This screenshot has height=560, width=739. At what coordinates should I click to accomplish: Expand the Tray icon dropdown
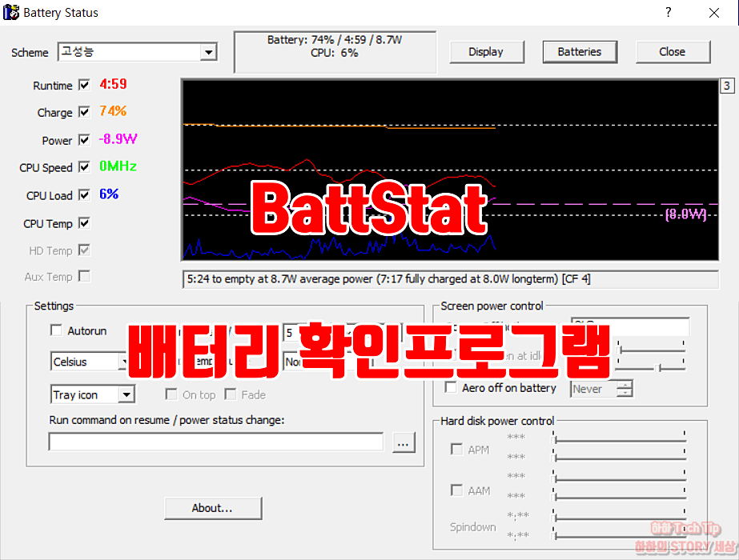pos(127,394)
